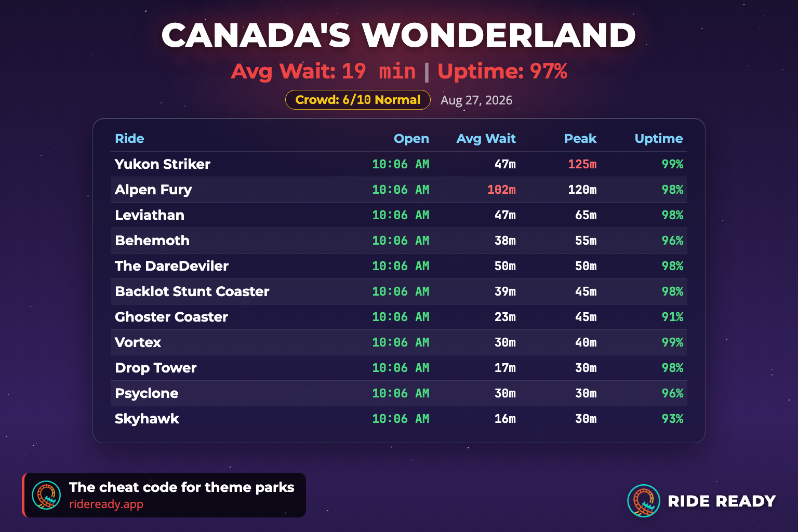This screenshot has height=532, width=798.
Task: Sort by the Avg Wait column header
Action: click(486, 139)
